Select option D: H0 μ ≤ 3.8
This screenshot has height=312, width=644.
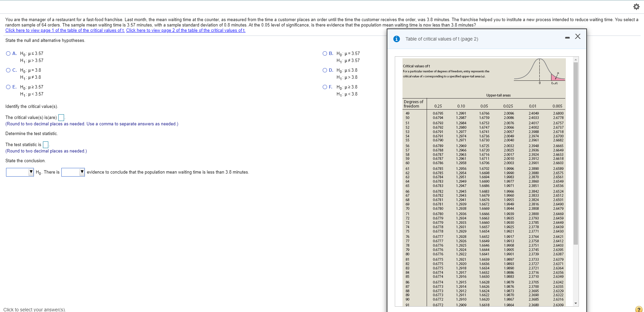click(325, 70)
